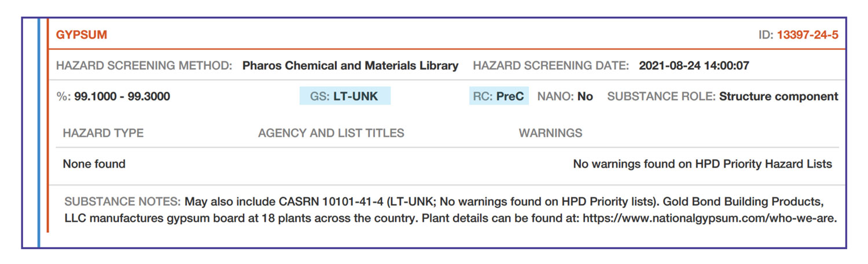Select Pharos Chemical and Materials Library text
The width and height of the screenshot is (868, 264).
coord(350,66)
